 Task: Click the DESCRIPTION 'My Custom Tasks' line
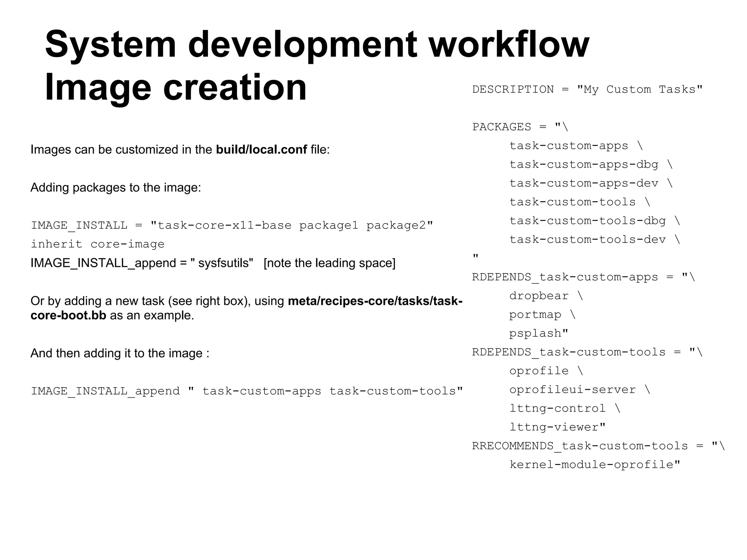click(587, 90)
